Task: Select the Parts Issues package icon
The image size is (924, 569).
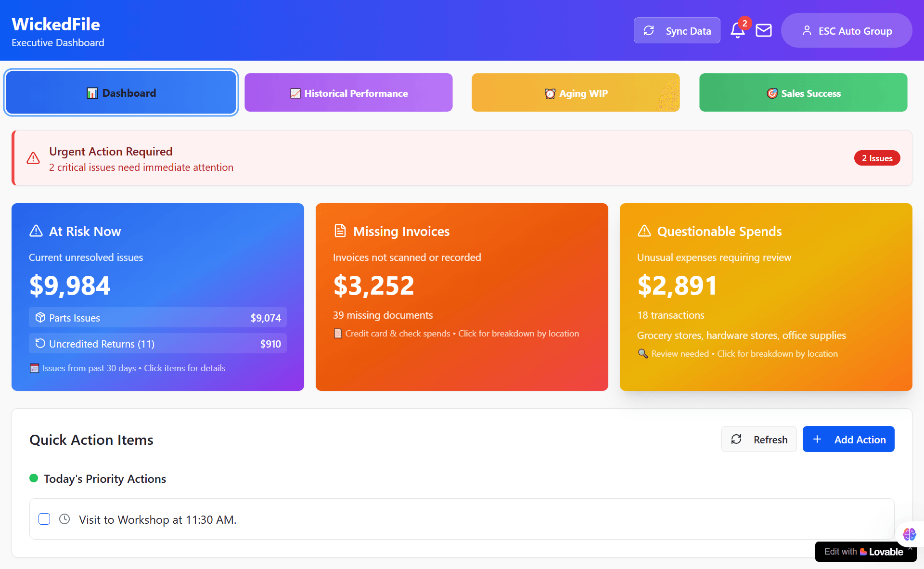Action: [40, 317]
